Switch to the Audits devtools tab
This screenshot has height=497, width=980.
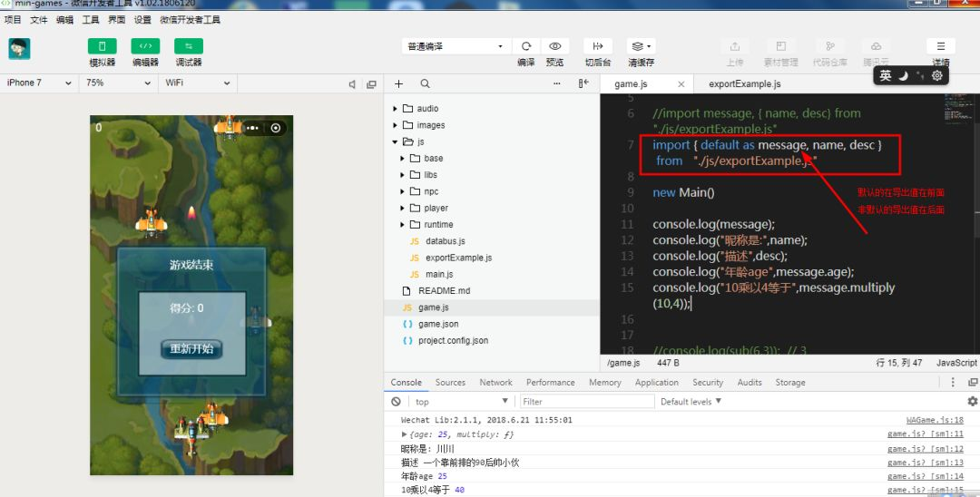(x=750, y=382)
